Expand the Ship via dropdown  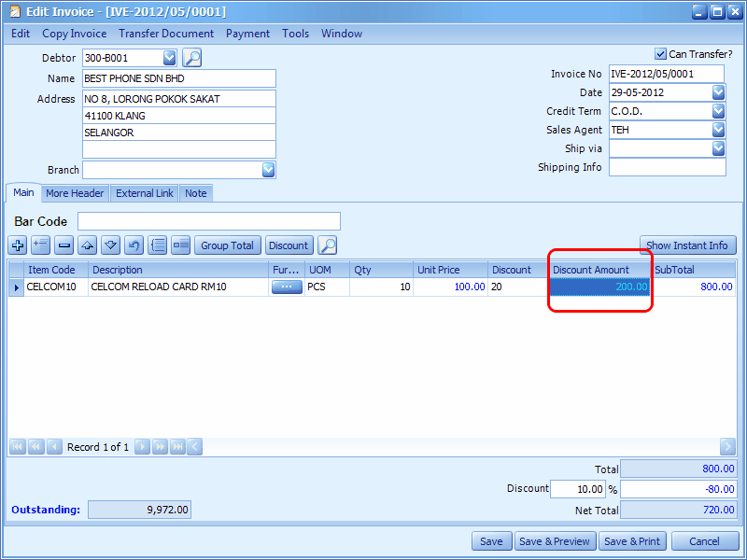pyautogui.click(x=718, y=148)
